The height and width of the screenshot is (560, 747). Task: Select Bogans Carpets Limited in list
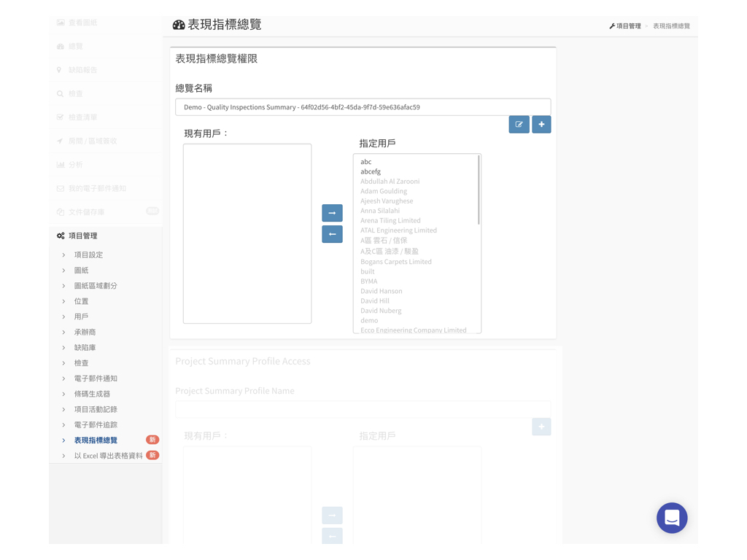[396, 262]
